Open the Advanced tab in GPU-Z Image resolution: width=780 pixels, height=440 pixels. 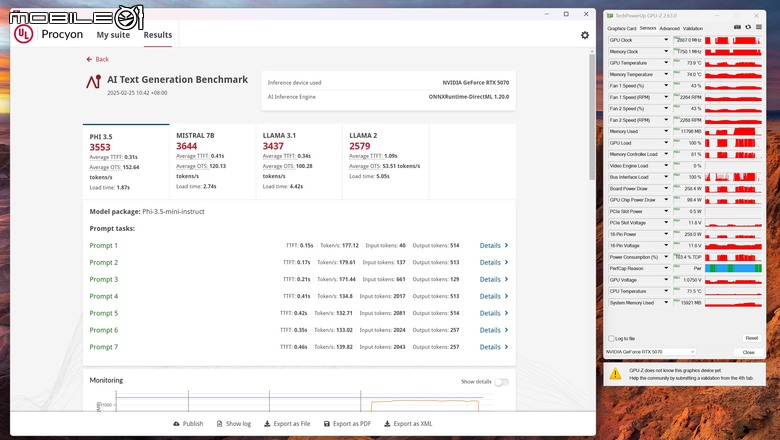pos(670,28)
